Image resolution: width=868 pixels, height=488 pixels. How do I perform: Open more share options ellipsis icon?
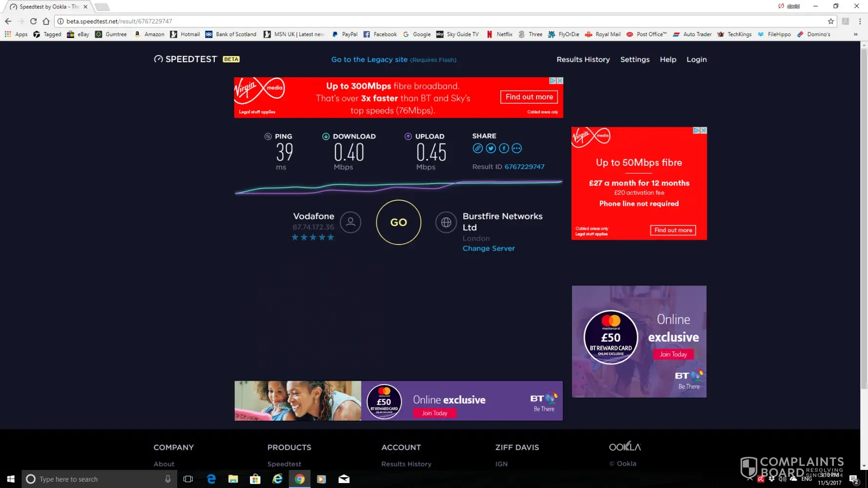[517, 148]
